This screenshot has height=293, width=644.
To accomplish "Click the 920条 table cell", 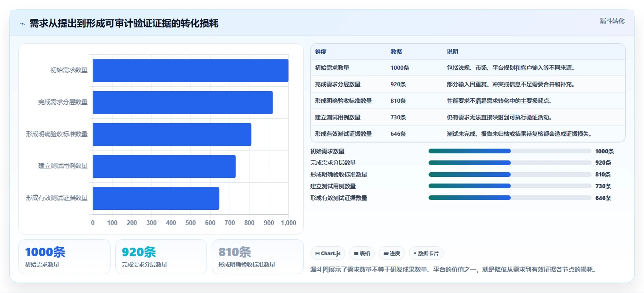I will coord(398,84).
